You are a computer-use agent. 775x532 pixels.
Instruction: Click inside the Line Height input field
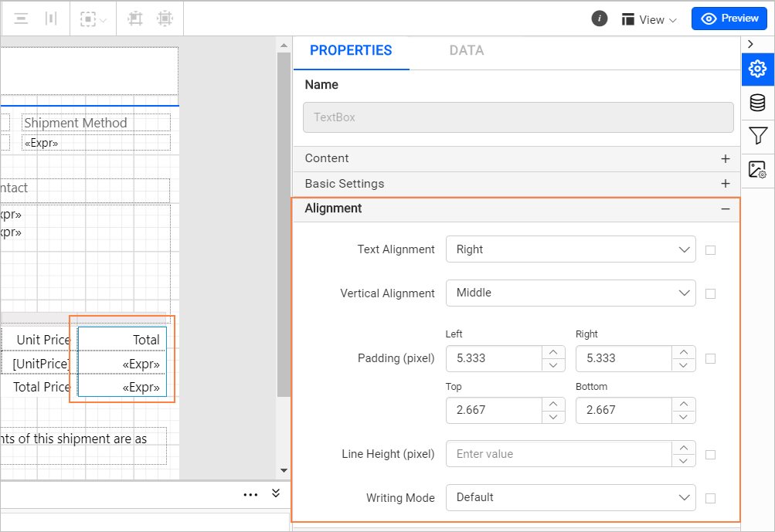tap(556, 454)
